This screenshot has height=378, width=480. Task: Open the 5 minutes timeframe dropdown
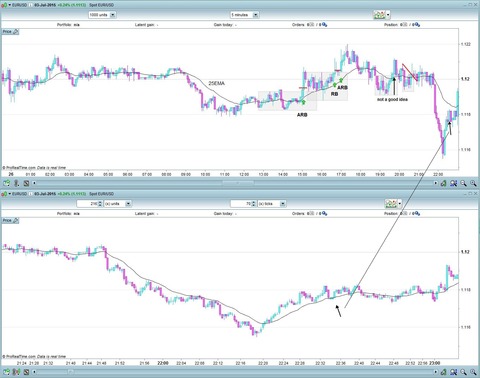tap(245, 15)
